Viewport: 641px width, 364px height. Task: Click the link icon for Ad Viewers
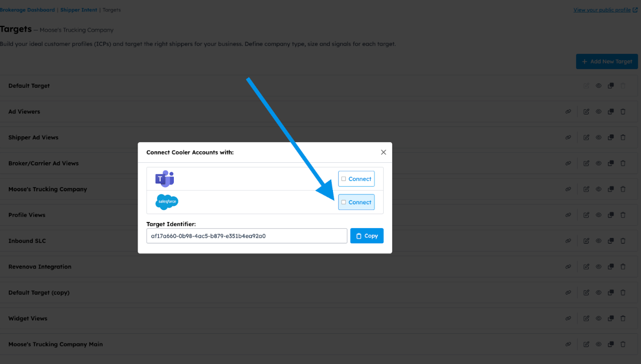point(568,111)
